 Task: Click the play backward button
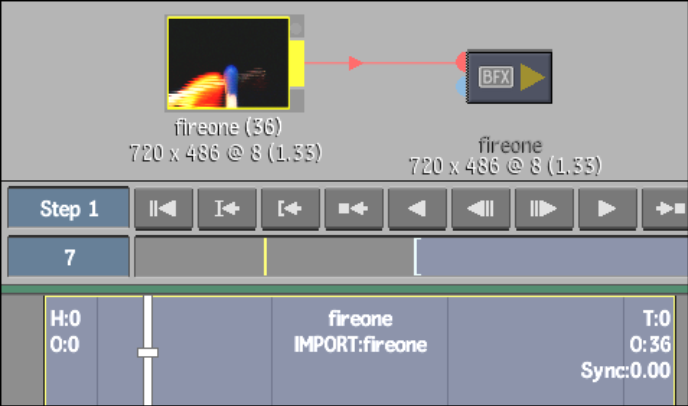coord(417,208)
